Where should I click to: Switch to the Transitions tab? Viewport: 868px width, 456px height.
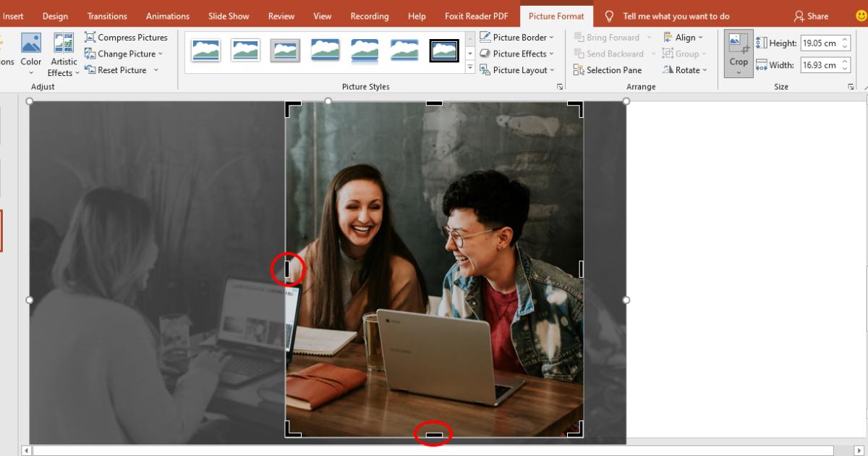point(107,16)
